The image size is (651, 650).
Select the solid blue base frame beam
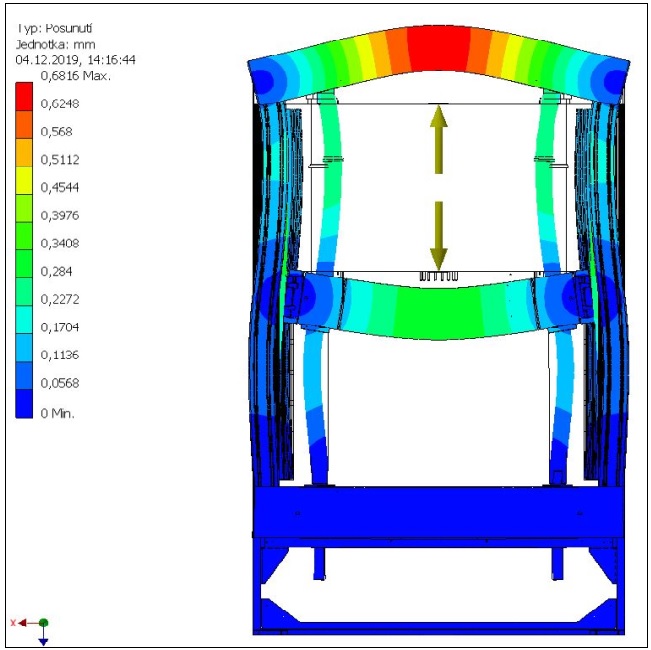[x=438, y=511]
